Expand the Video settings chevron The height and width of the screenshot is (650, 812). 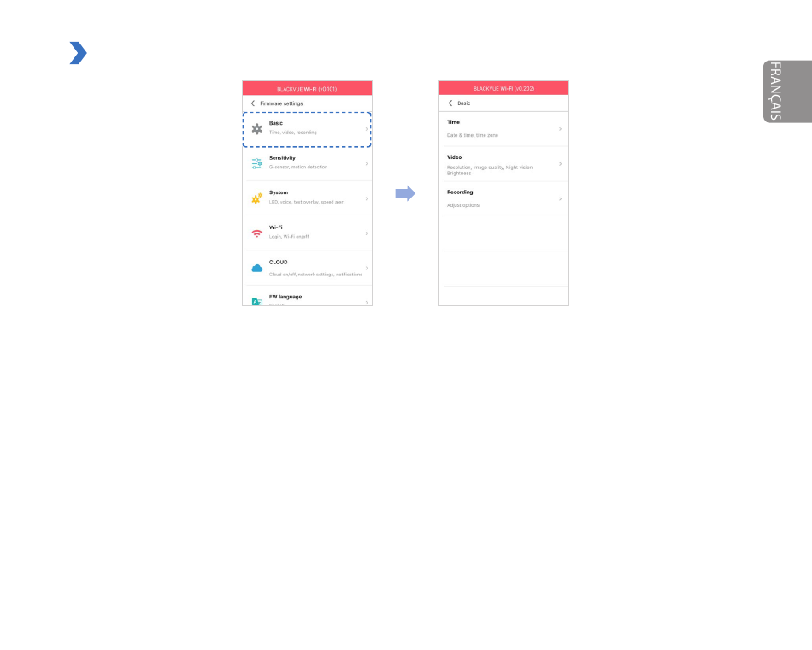click(x=560, y=163)
